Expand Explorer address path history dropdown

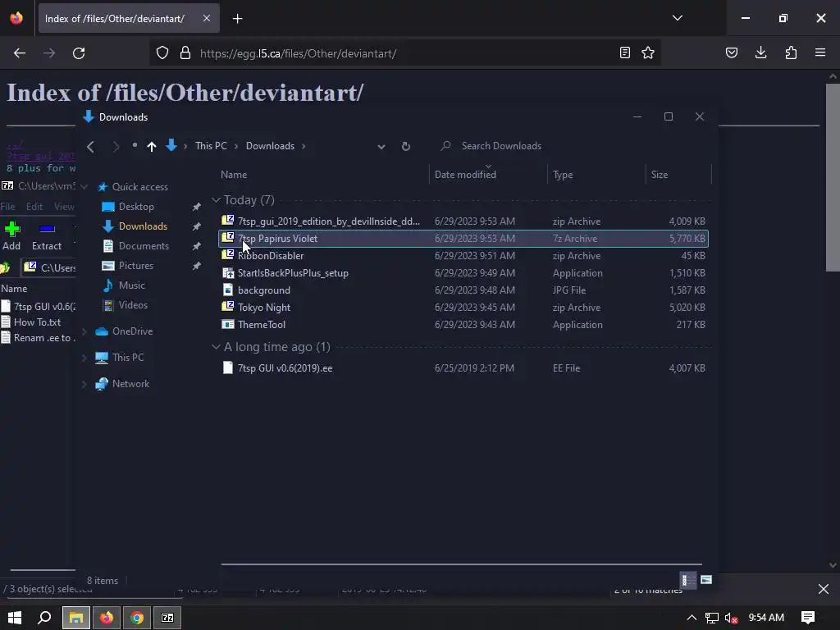(x=381, y=146)
